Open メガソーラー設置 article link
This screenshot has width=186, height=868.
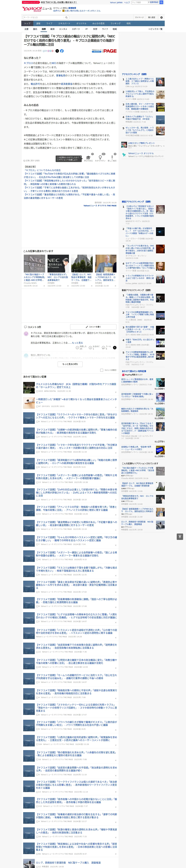tap(77, 477)
